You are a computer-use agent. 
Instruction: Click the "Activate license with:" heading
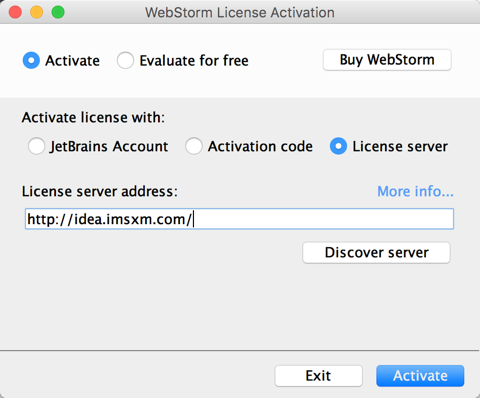coord(93,118)
